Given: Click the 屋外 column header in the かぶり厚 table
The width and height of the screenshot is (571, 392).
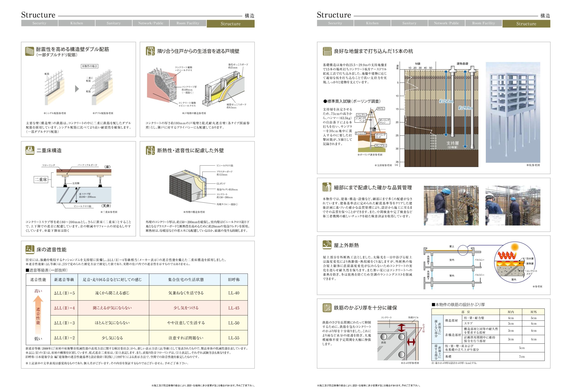Looking at the screenshot, I should (x=533, y=312).
